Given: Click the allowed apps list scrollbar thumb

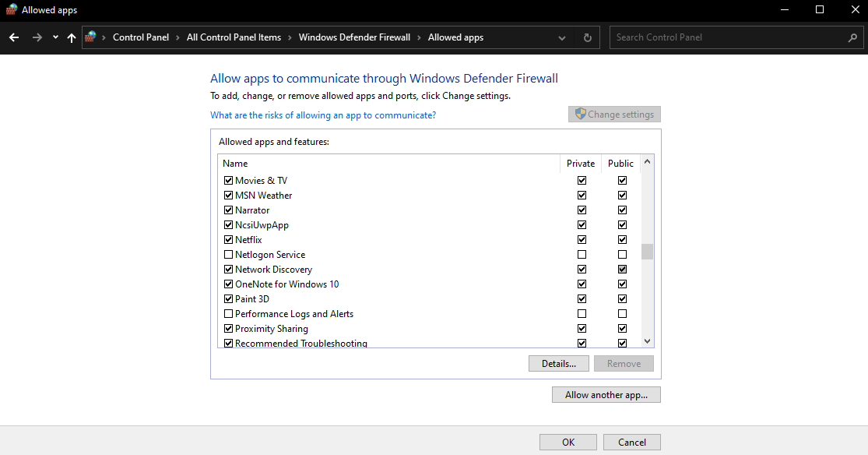Looking at the screenshot, I should [647, 252].
